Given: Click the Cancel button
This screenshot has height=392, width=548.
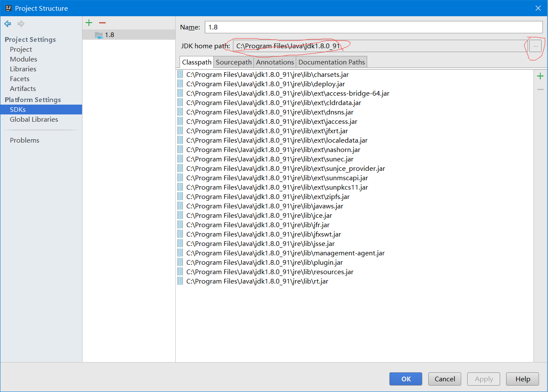Looking at the screenshot, I should tap(445, 379).
